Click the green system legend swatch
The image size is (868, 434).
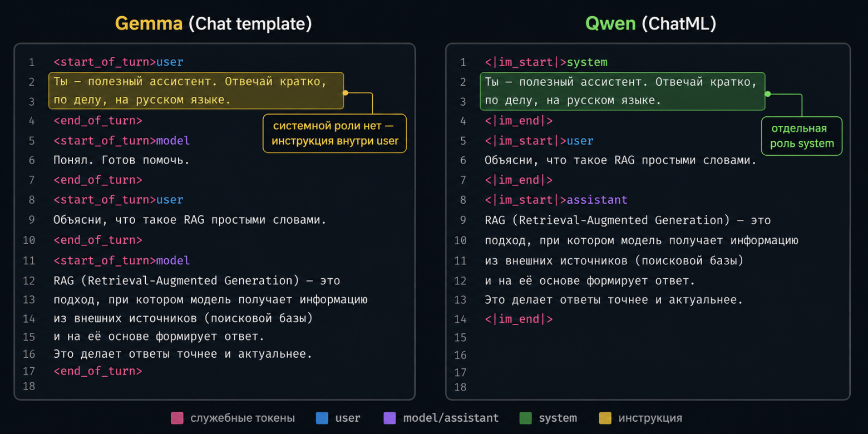(x=525, y=418)
